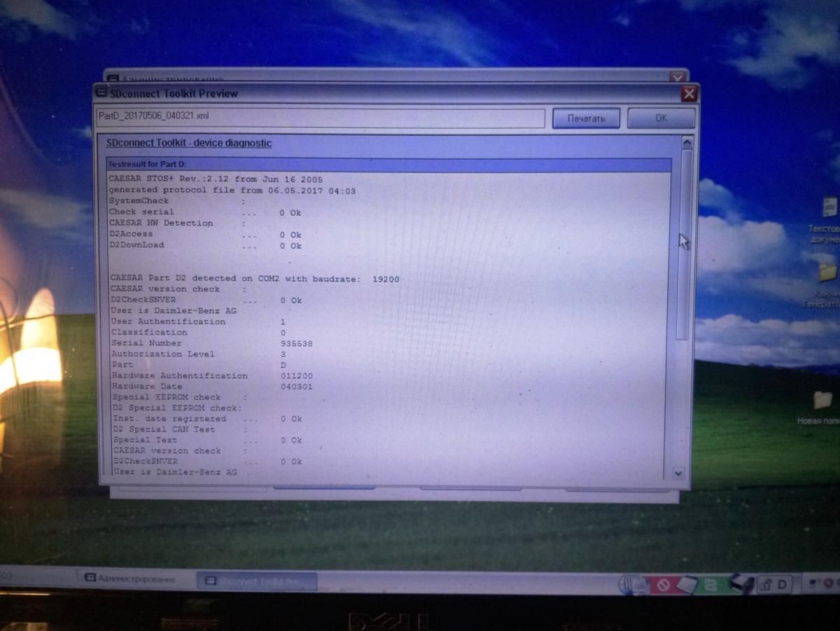Click the SDconnect Toolkit Preview title bar icon

(102, 93)
